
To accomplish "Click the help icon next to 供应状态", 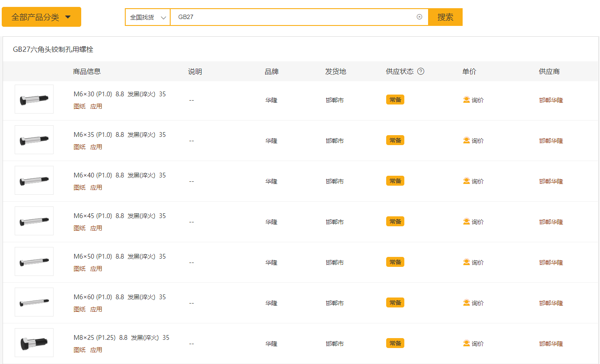I will pos(420,71).
